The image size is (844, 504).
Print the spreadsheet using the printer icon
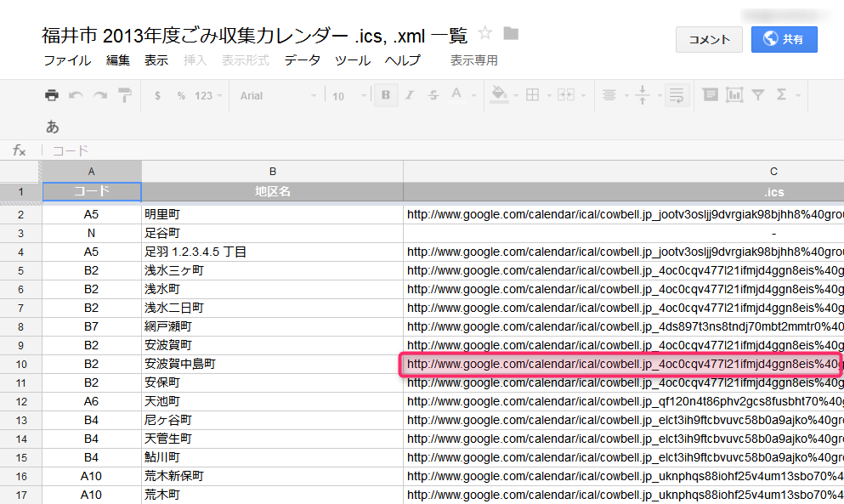point(52,95)
